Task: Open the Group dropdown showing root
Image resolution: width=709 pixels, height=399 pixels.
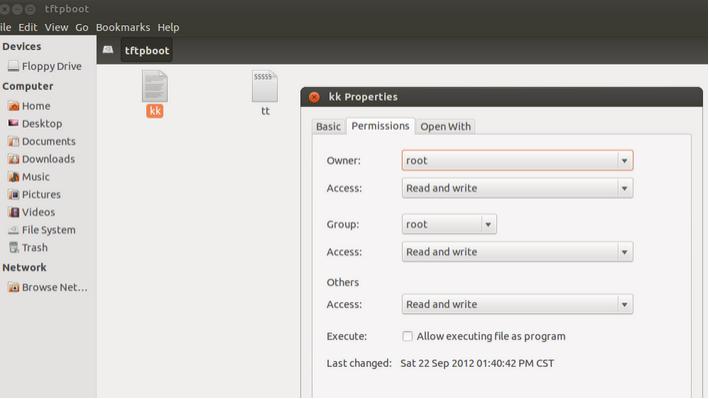Action: click(x=449, y=224)
